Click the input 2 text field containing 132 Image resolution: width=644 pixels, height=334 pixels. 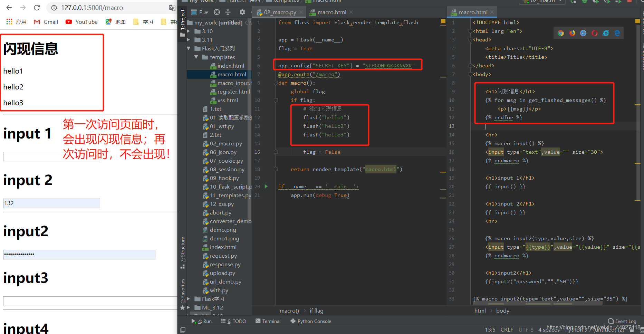point(51,203)
